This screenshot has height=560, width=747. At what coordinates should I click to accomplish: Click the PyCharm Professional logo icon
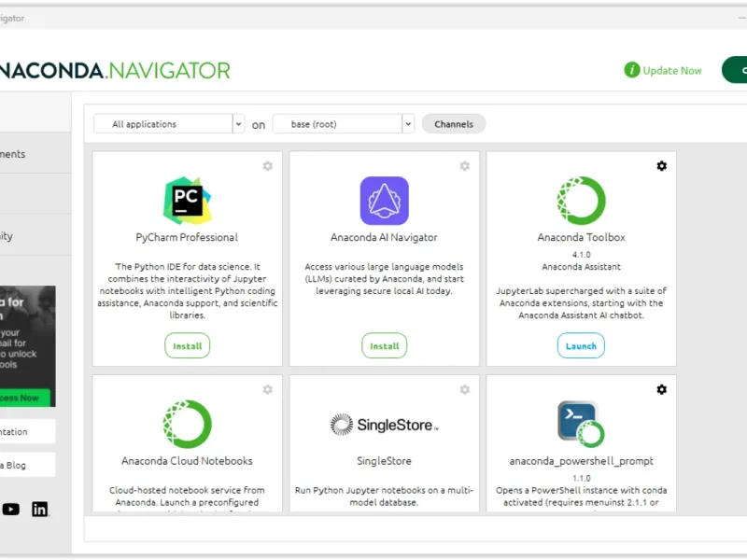[x=188, y=201]
